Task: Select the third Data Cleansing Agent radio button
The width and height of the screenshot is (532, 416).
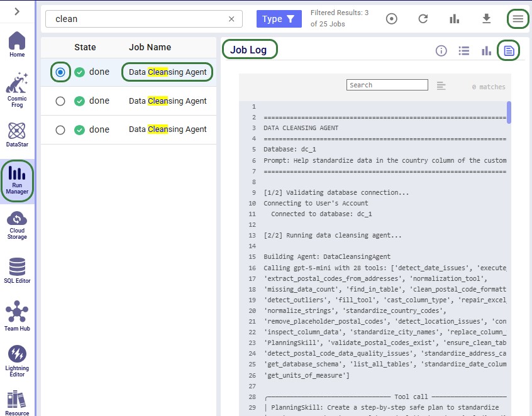Action: (x=60, y=130)
